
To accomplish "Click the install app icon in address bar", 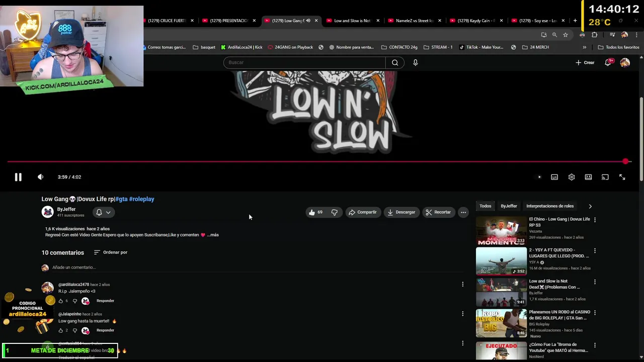I will point(544,35).
